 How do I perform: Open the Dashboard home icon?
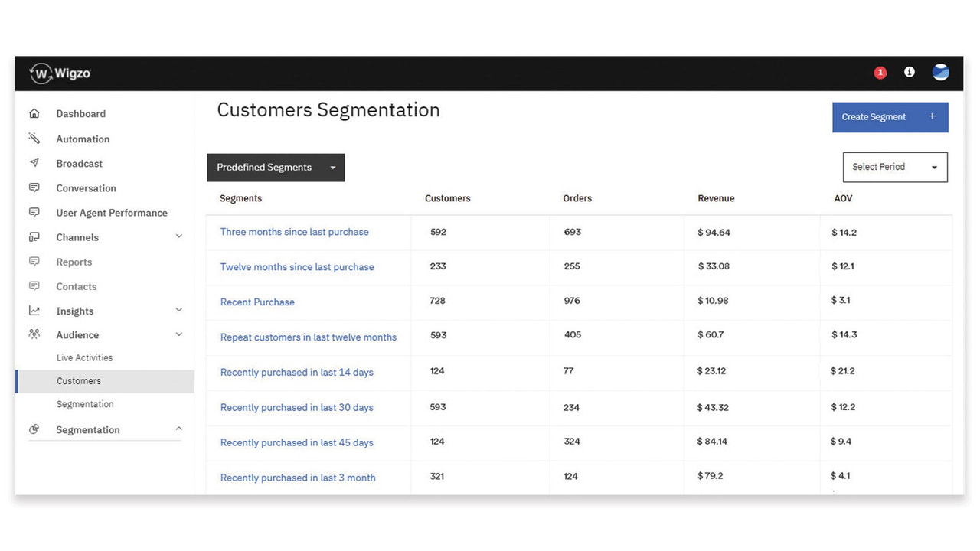(34, 112)
